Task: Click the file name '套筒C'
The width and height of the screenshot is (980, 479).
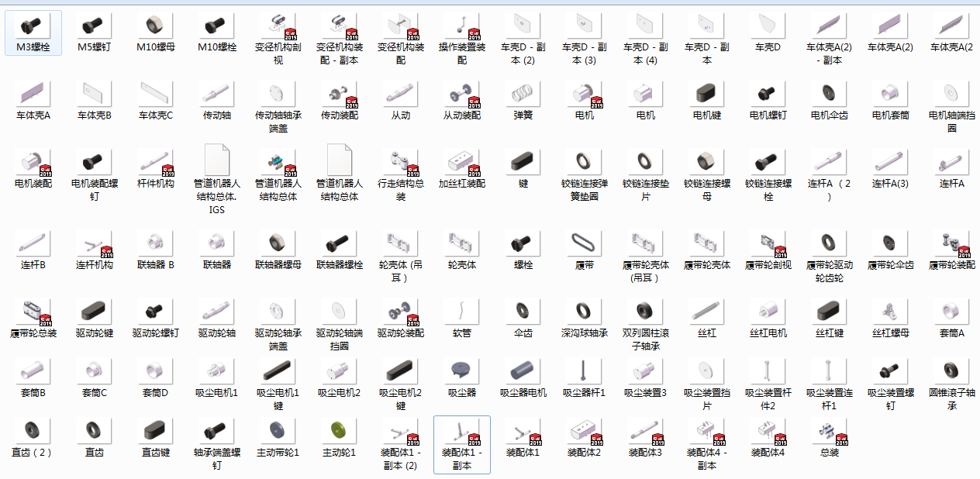Action: pyautogui.click(x=95, y=392)
